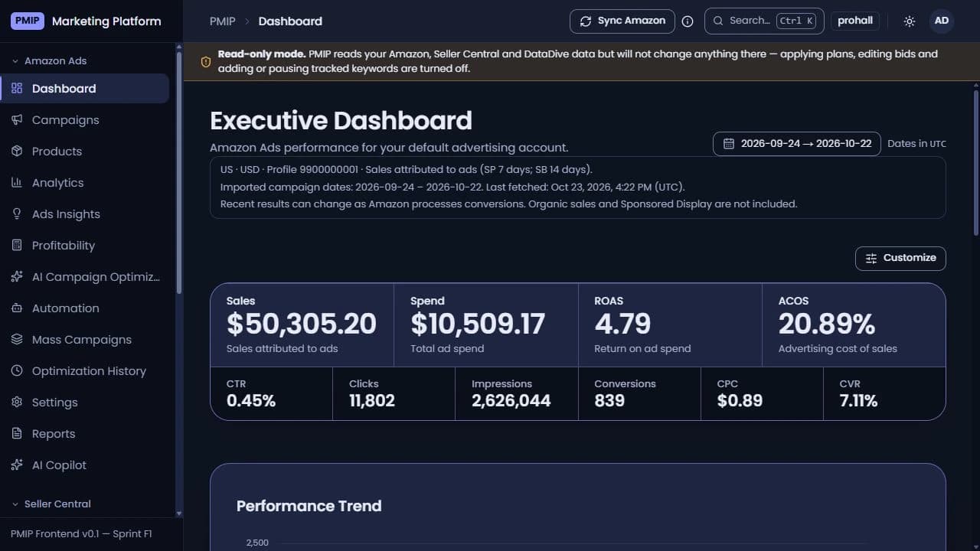This screenshot has height=551, width=980.
Task: Click the Analytics bar chart icon
Action: coord(17,183)
